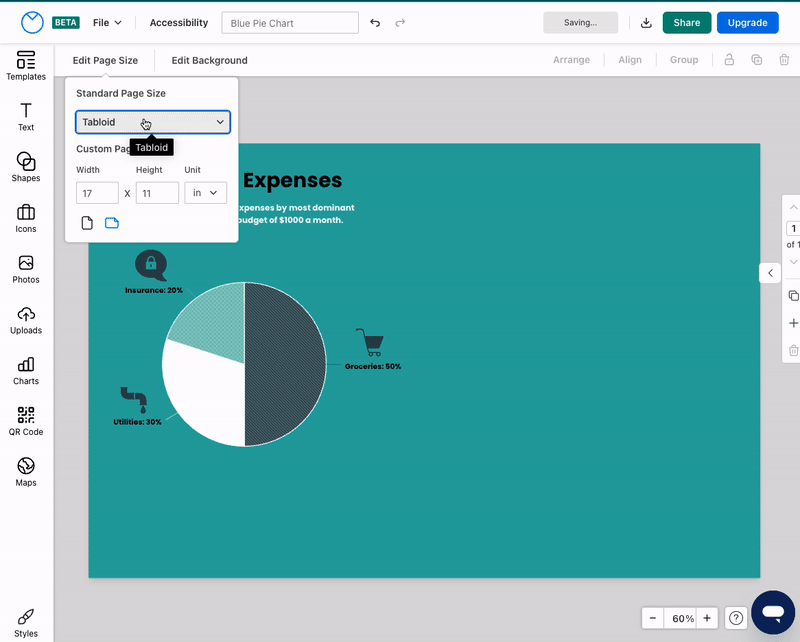Screen dimensions: 800x642
Task: Open the Accessibility menu
Action: (x=178, y=22)
